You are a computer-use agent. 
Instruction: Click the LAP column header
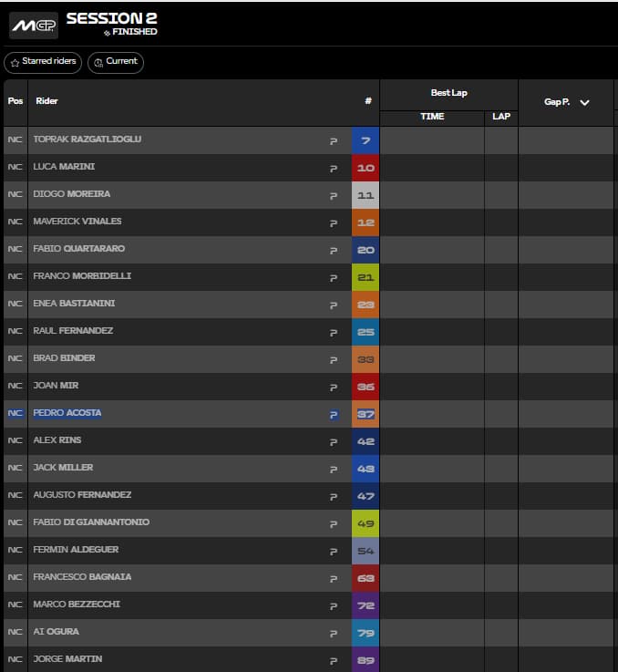[x=501, y=117]
